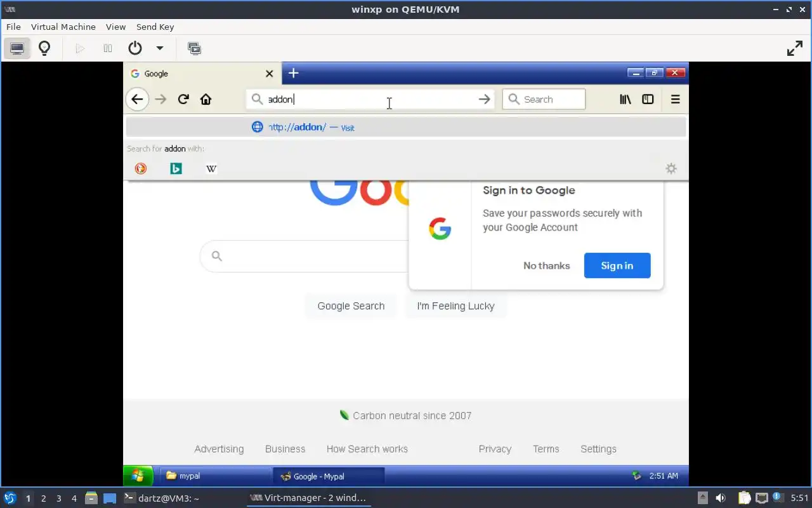This screenshot has height=508, width=812.
Task: Click the host clipboard tray icon
Action: [744, 498]
